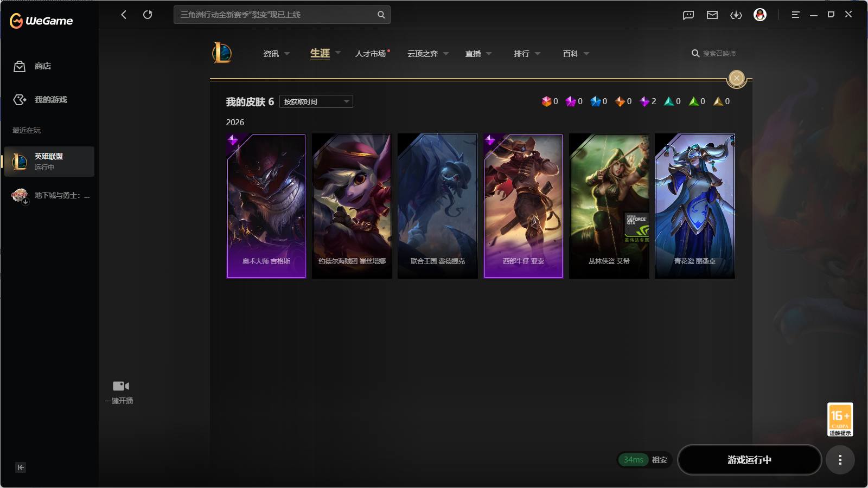Open the hamburger main menu
The width and height of the screenshot is (868, 488).
click(795, 15)
